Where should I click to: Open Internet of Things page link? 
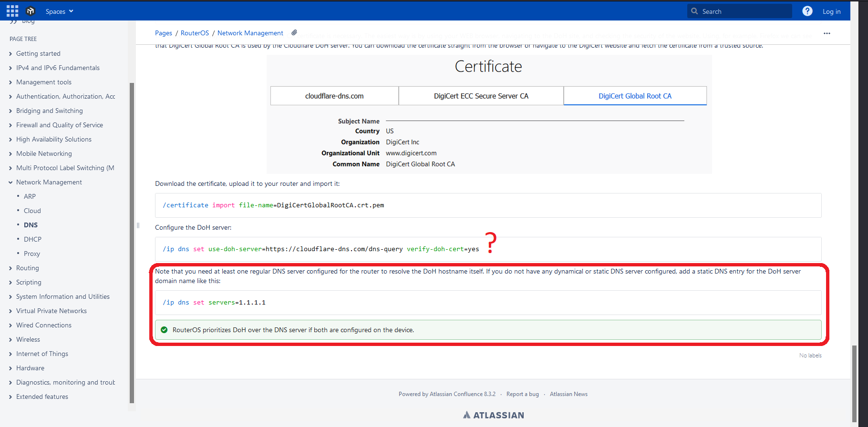coord(42,354)
